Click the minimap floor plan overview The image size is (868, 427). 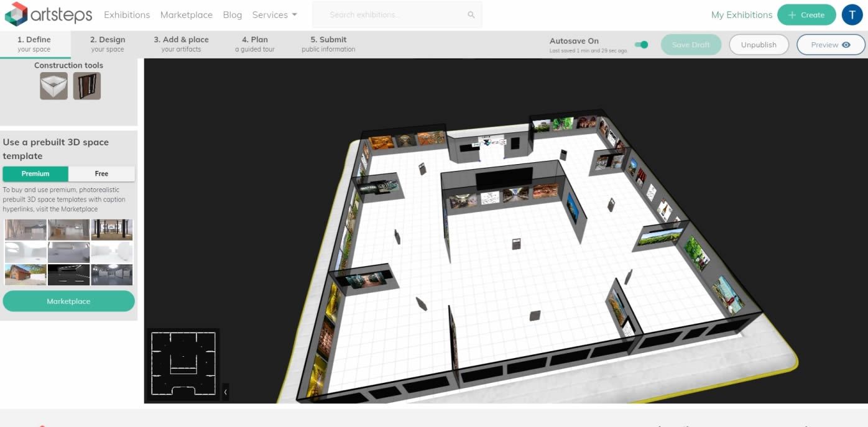pyautogui.click(x=182, y=364)
